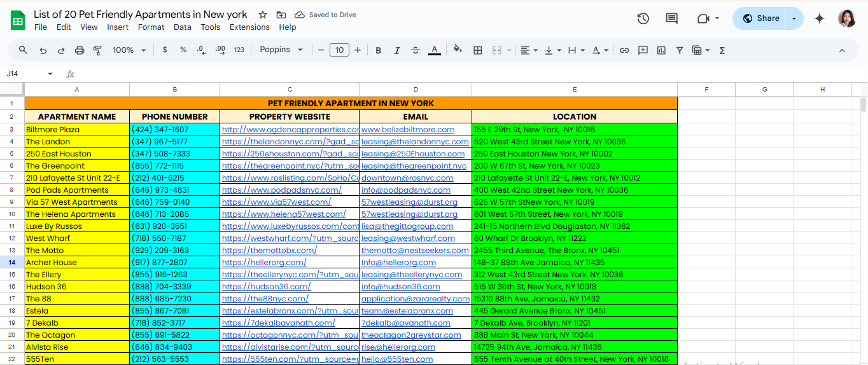This screenshot has width=868, height=365.
Task: Open the Poppins font dropdown
Action: point(281,50)
